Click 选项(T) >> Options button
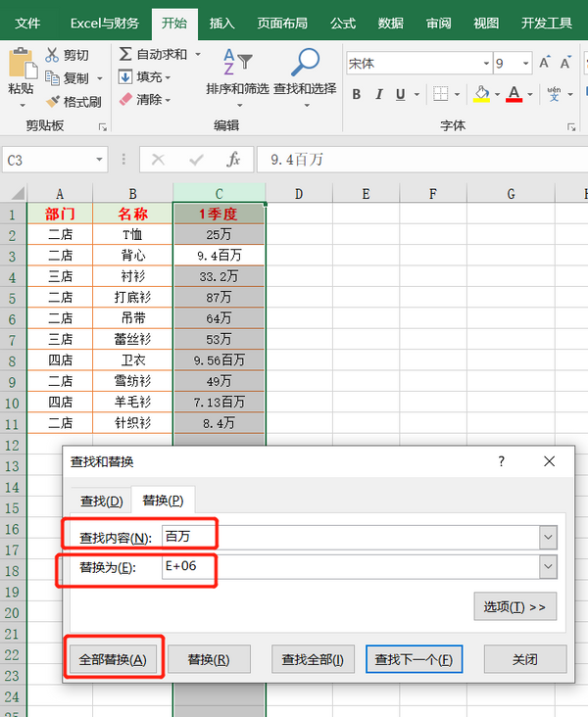The image size is (588, 717). (514, 606)
